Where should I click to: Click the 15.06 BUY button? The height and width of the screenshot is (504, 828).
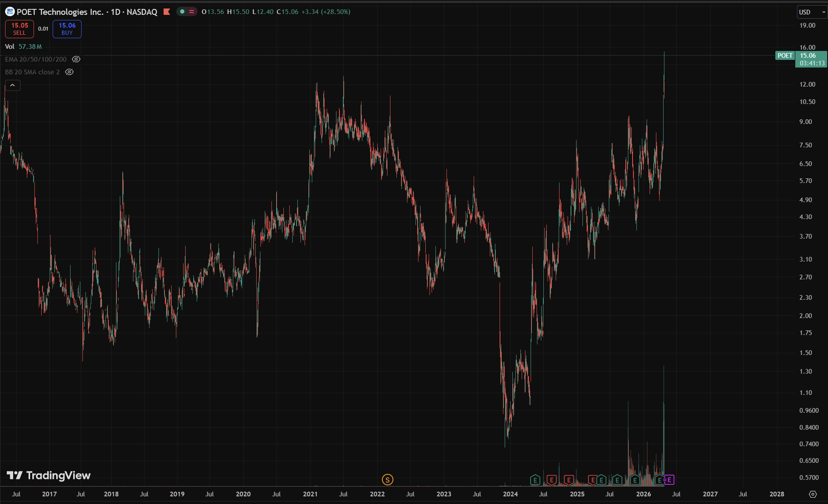pyautogui.click(x=67, y=29)
